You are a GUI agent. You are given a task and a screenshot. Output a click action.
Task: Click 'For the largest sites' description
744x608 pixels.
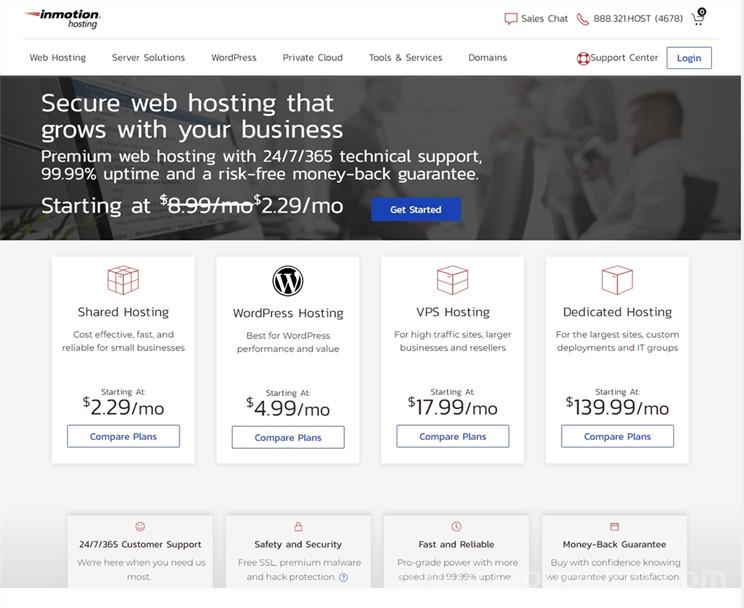coord(617,341)
